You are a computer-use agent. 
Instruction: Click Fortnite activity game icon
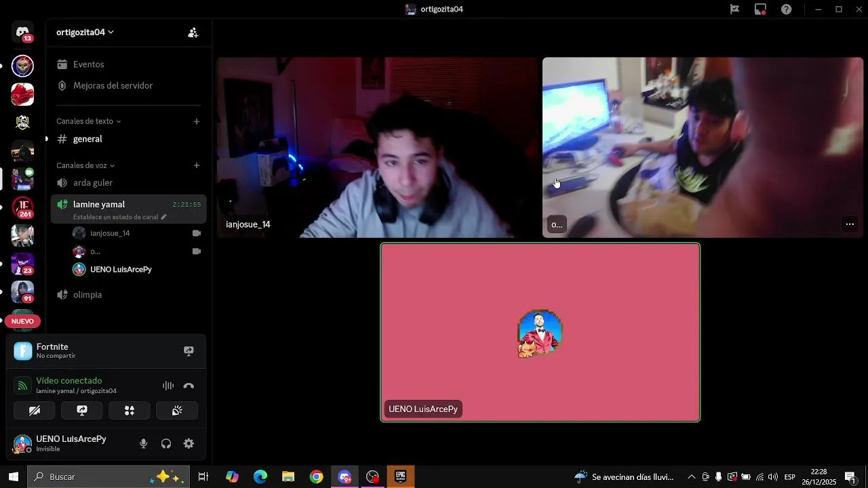pyautogui.click(x=23, y=351)
